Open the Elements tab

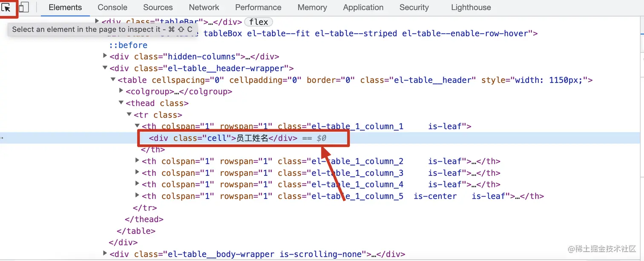tap(65, 7)
